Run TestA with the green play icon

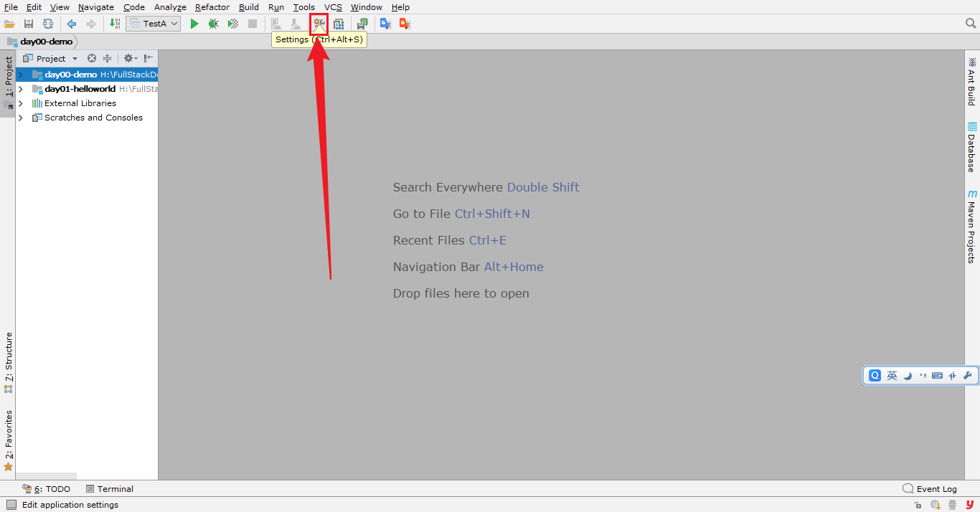point(194,24)
